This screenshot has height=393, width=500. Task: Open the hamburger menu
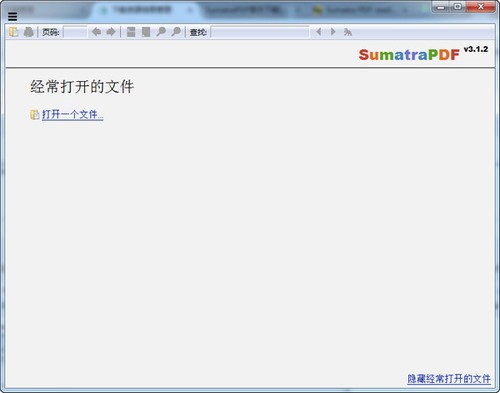point(12,16)
